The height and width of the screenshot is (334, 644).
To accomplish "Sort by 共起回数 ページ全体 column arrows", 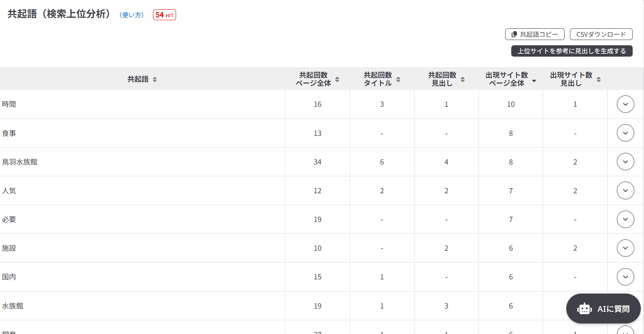I will [x=337, y=79].
